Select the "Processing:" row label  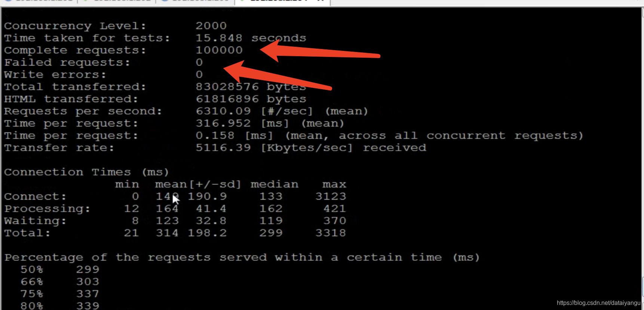(47, 209)
